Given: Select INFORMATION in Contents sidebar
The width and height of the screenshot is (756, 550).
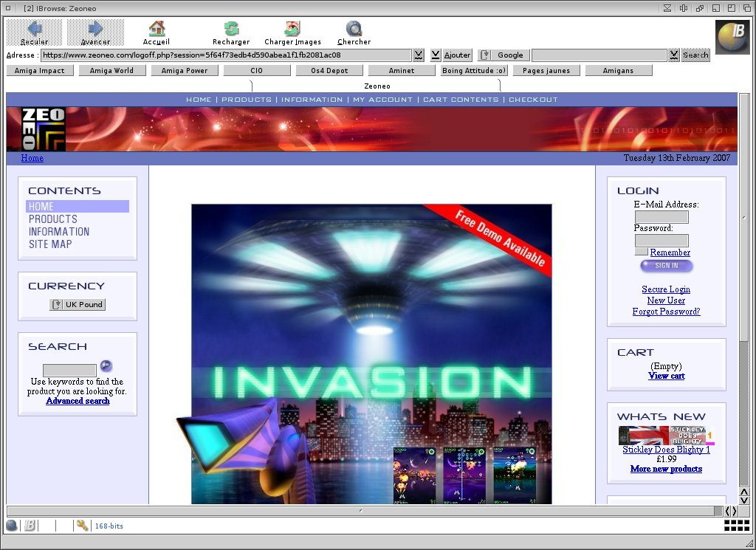Looking at the screenshot, I should [59, 231].
